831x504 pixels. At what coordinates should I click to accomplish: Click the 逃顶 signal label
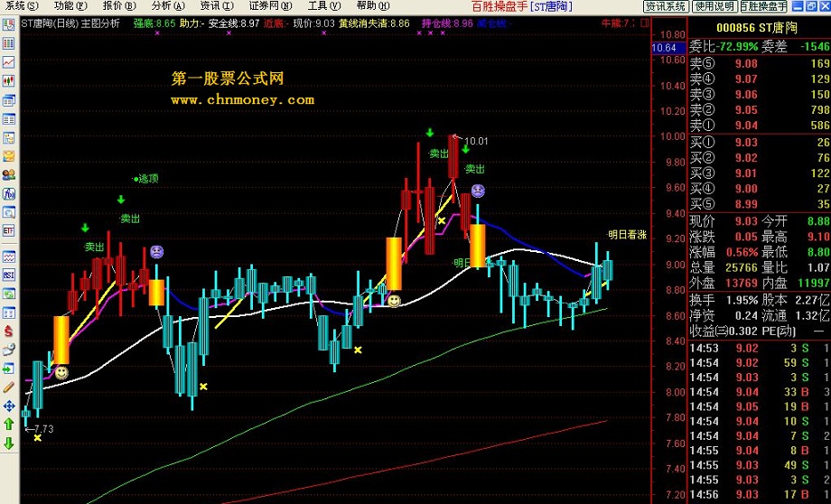[x=148, y=179]
